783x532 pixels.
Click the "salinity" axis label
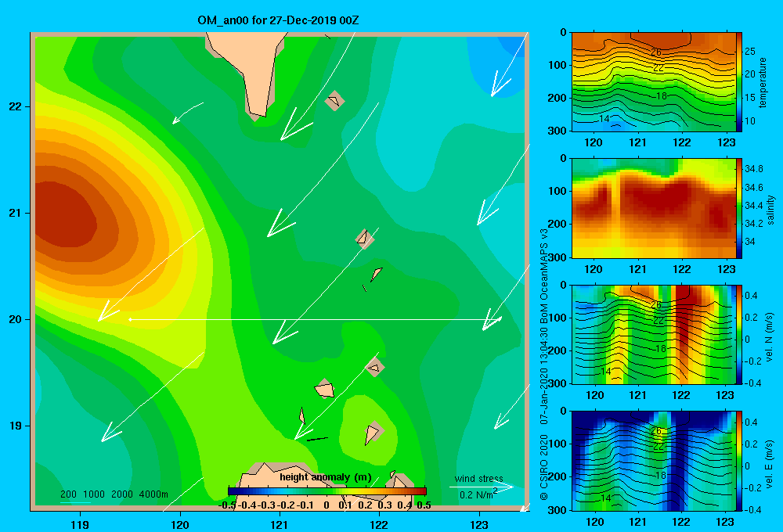click(770, 210)
